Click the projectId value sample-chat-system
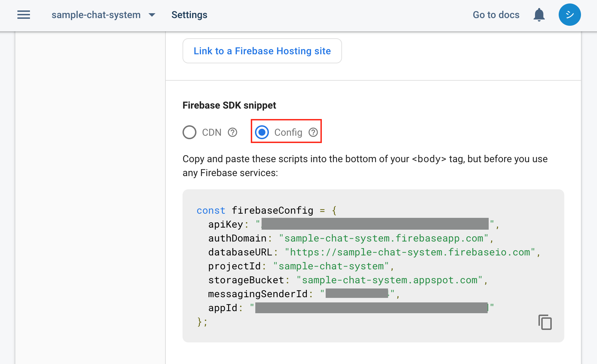This screenshot has height=364, width=597. (x=331, y=266)
